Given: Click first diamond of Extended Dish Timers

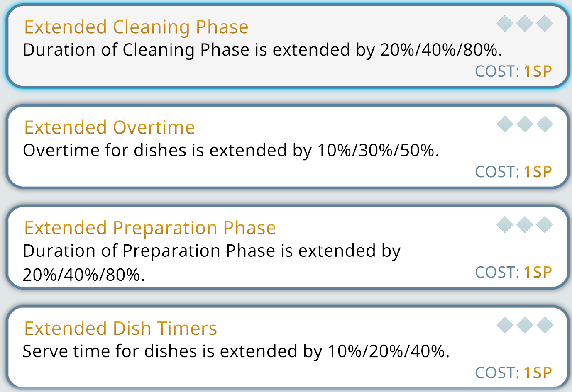Looking at the screenshot, I should (x=505, y=325).
